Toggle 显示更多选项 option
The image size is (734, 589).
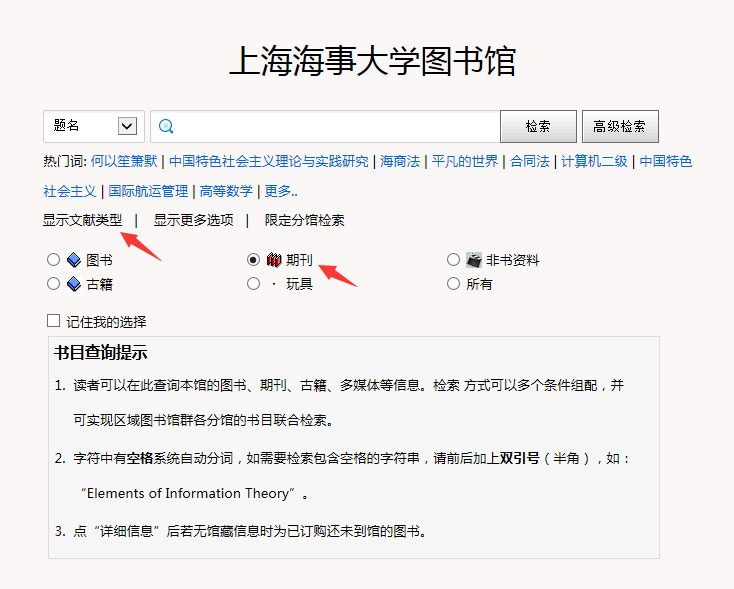point(193,220)
